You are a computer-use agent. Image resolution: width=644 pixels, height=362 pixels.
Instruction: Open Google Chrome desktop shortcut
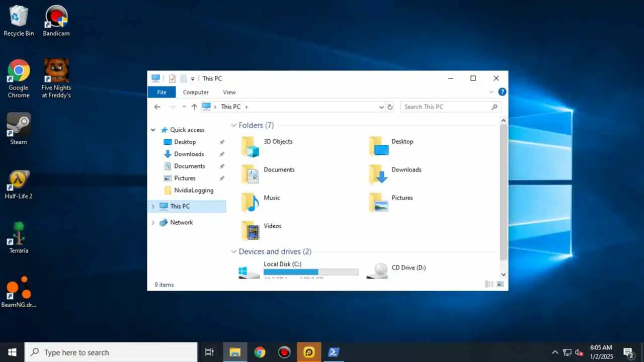click(19, 78)
